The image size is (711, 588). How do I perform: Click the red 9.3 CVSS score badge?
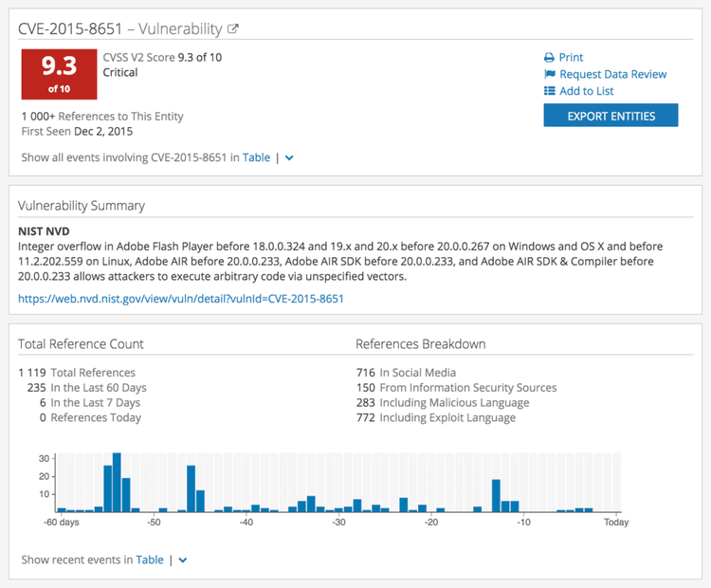click(x=59, y=74)
